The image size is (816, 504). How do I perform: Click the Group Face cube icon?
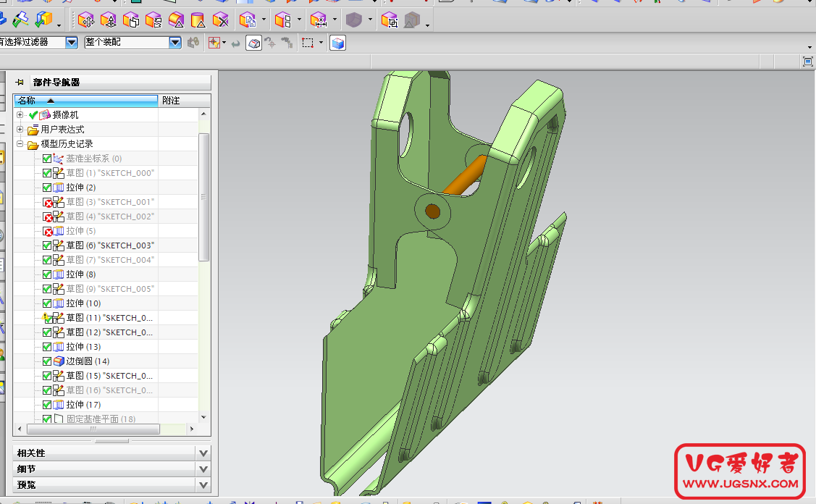[x=390, y=20]
